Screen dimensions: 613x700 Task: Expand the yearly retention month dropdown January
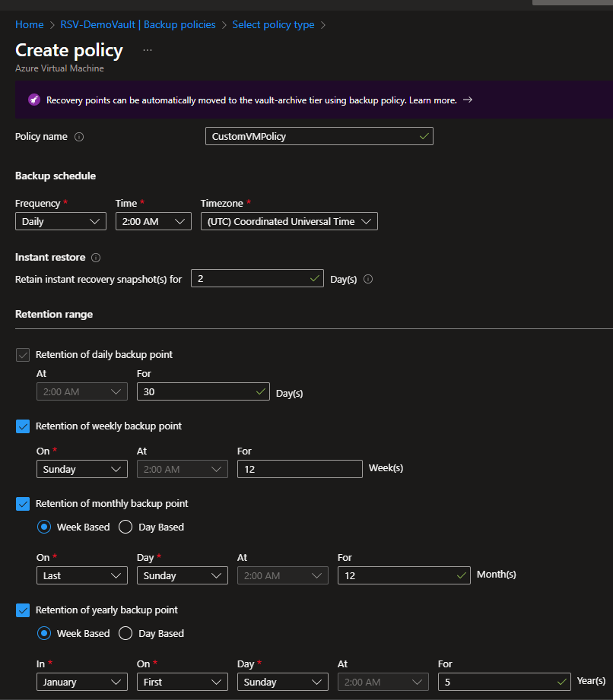point(81,682)
